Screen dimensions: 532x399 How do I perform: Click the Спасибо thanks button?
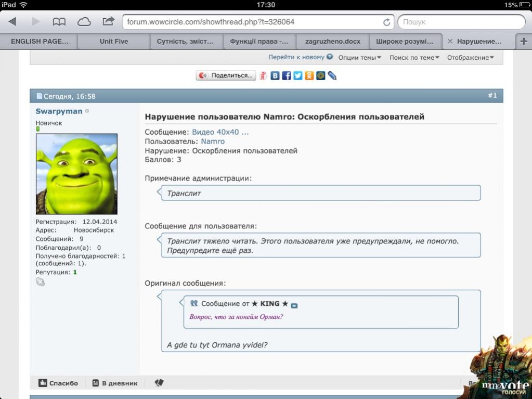pos(58,383)
